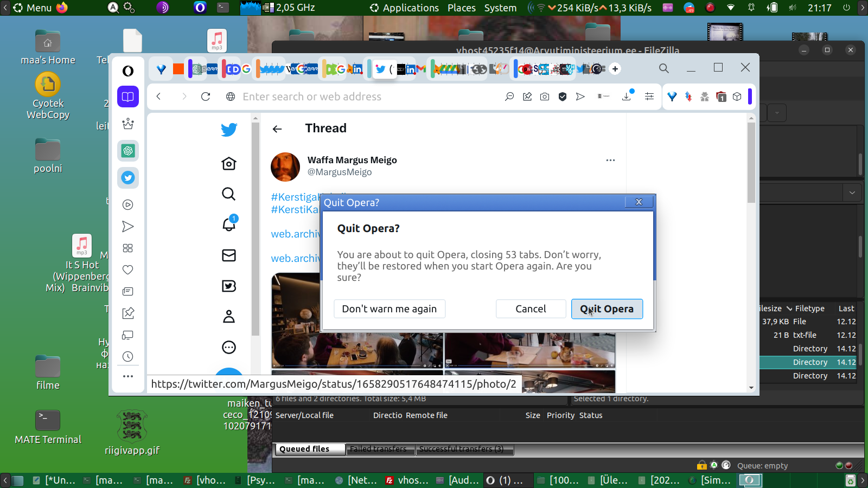Search open tabs magnifier icon

pyautogui.click(x=664, y=68)
